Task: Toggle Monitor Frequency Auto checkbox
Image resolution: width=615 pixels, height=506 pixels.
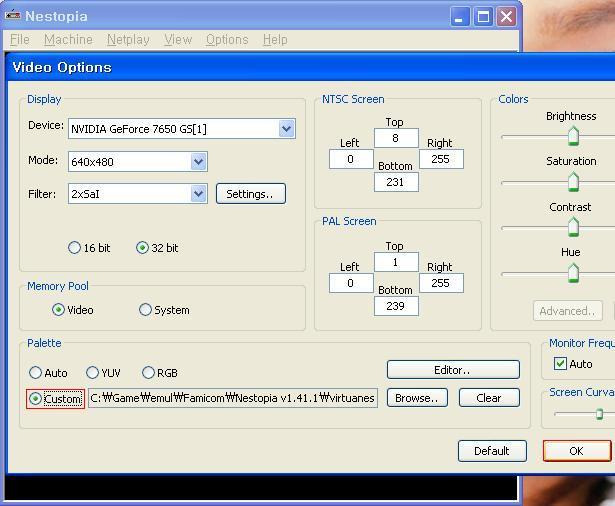Action: 560,364
